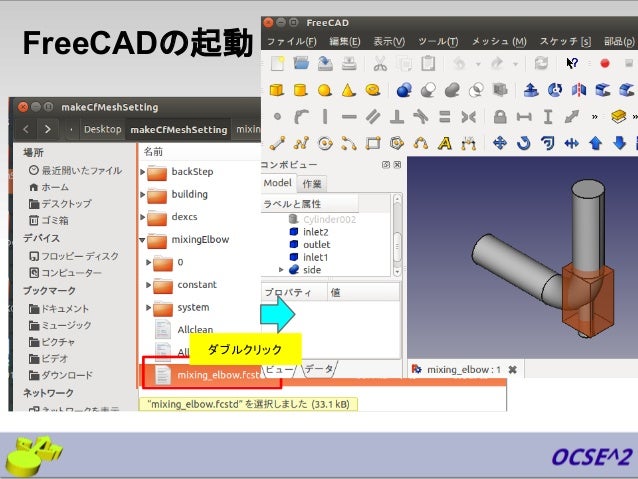Create a Cylinder primitive

[300, 90]
